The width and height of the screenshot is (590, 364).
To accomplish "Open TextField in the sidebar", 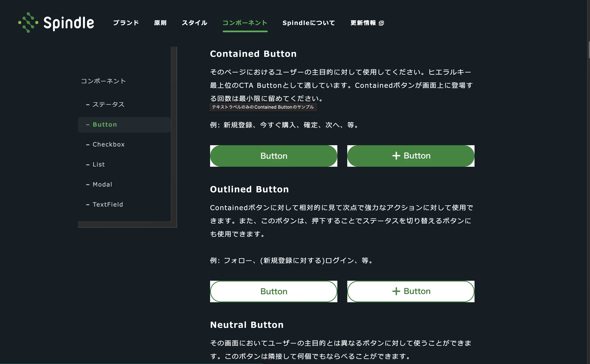I will pos(108,204).
